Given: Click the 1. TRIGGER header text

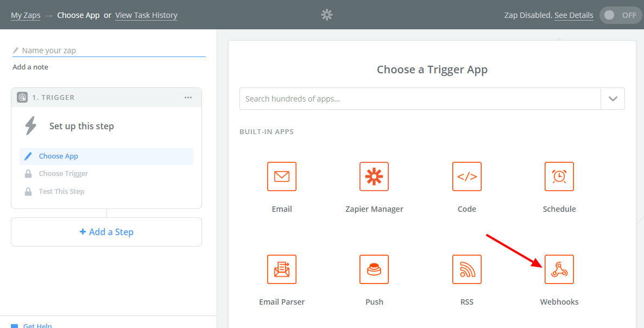Looking at the screenshot, I should [53, 97].
